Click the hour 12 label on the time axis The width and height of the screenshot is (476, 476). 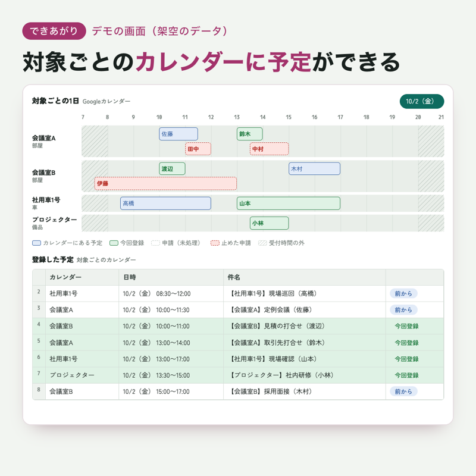coord(211,117)
